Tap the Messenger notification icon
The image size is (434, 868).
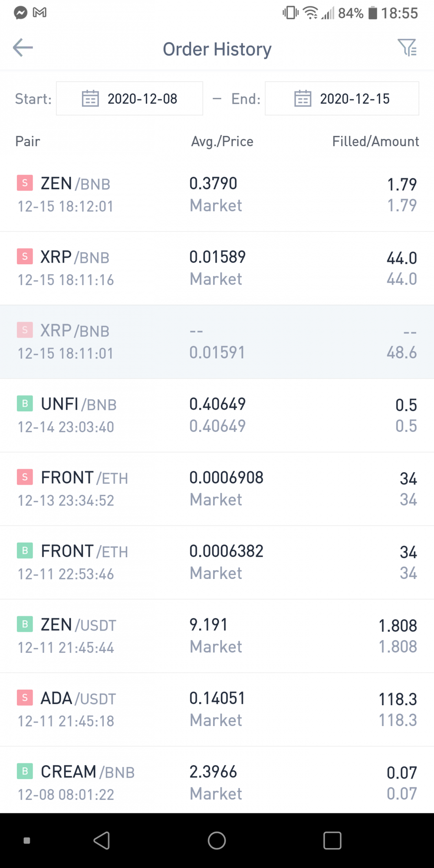(20, 13)
